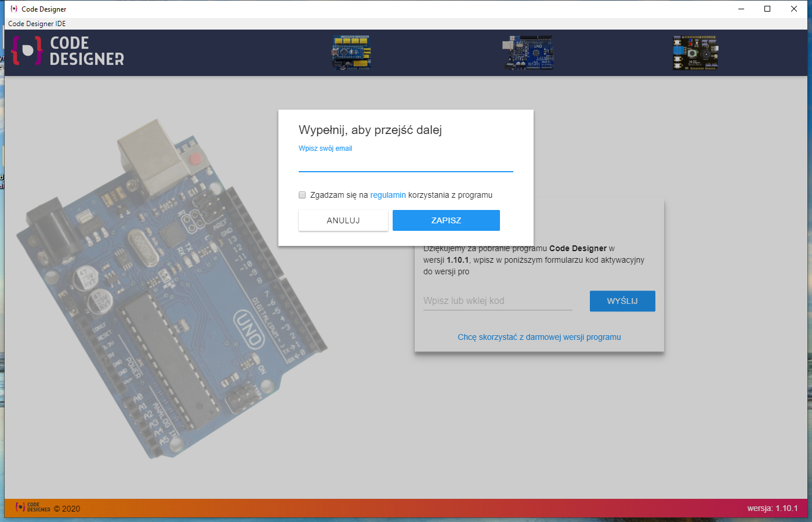Click the darmowej wersji programu link
This screenshot has height=522, width=812.
539,337
